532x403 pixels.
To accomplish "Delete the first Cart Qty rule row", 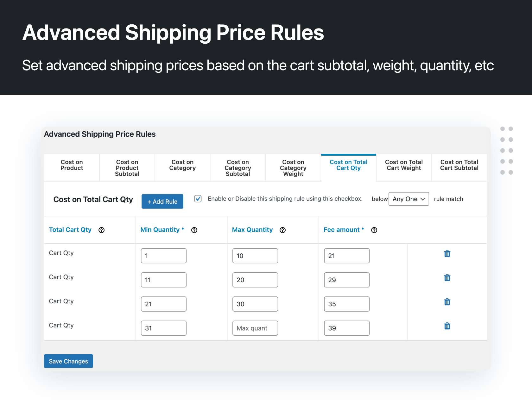I will [447, 253].
